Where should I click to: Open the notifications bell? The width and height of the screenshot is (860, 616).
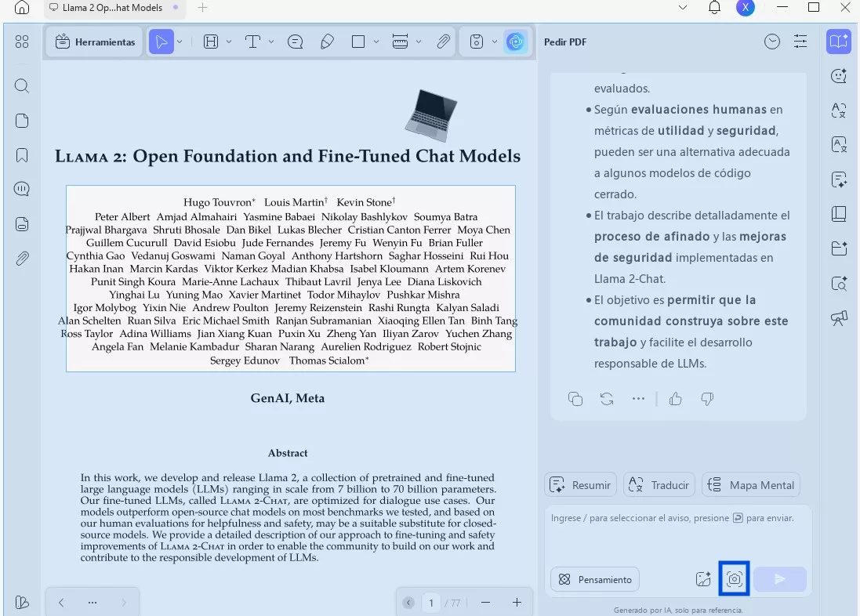(714, 7)
